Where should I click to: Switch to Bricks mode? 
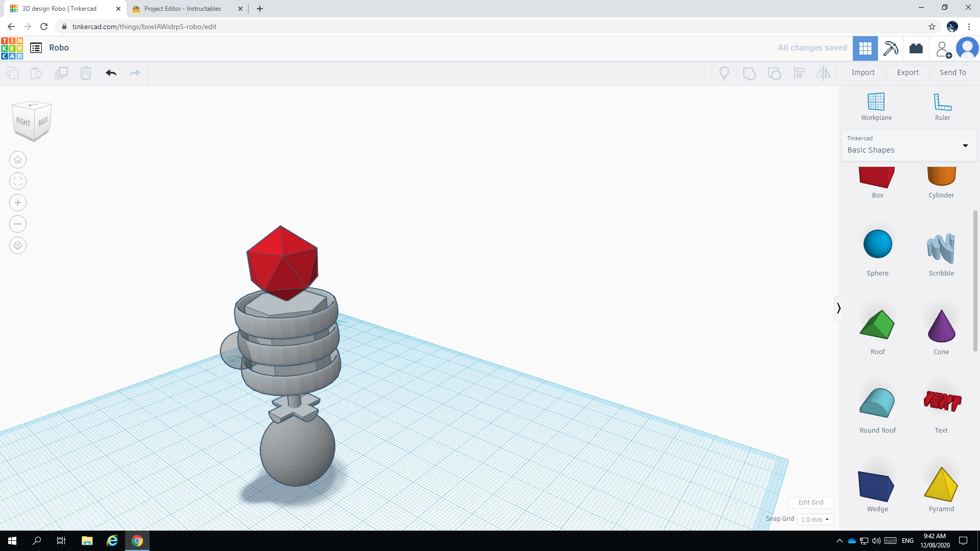click(916, 48)
